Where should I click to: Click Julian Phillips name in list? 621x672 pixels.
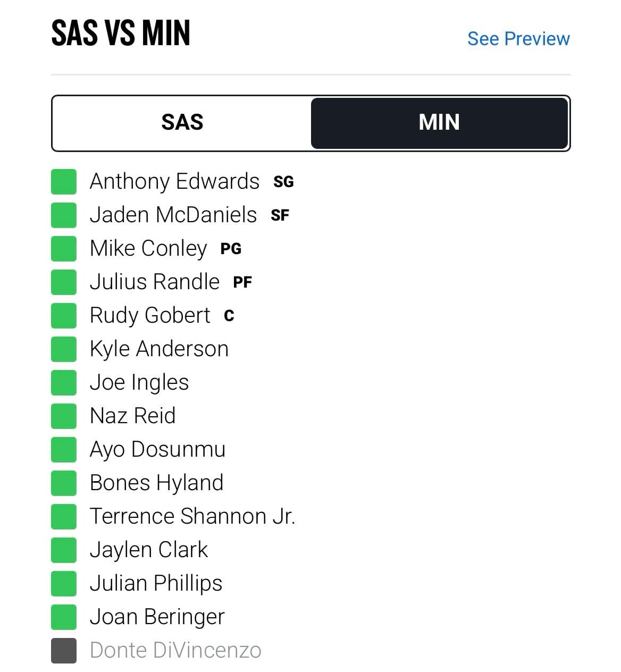tap(156, 583)
